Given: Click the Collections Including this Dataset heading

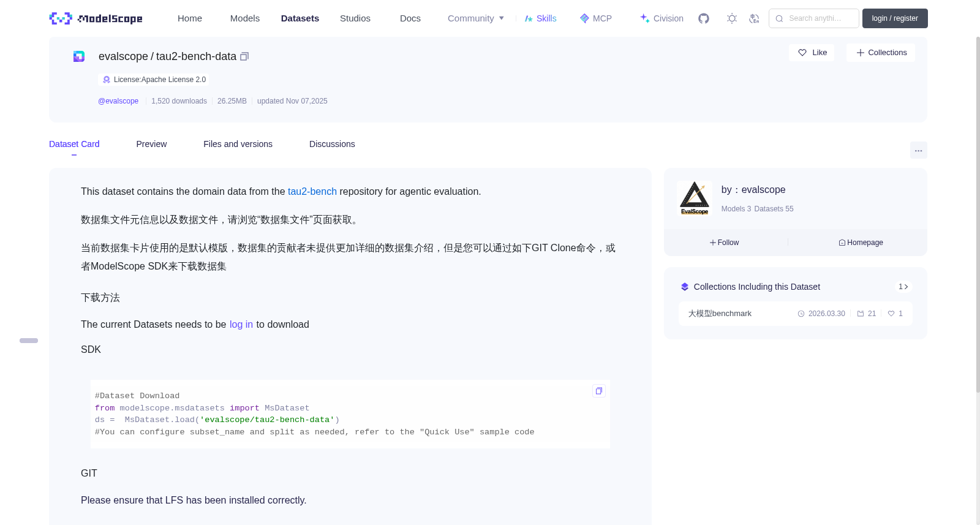Looking at the screenshot, I should click(757, 287).
